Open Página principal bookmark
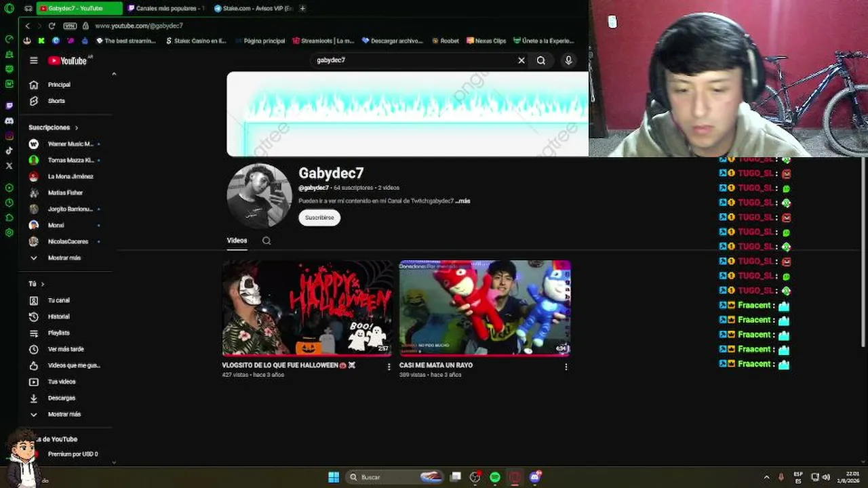868x488 pixels. (x=259, y=41)
